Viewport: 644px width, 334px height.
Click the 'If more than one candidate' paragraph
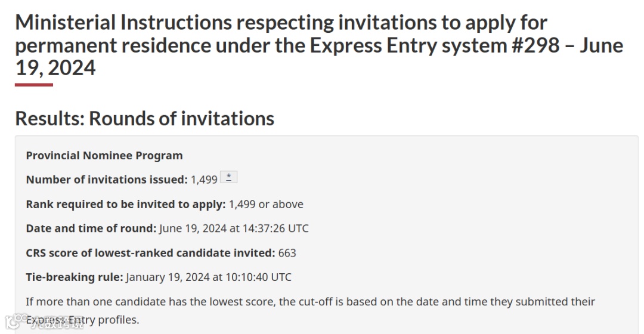tap(310, 301)
